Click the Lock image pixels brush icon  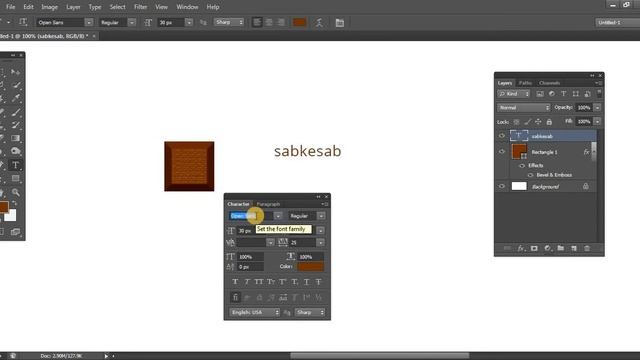[527, 122]
